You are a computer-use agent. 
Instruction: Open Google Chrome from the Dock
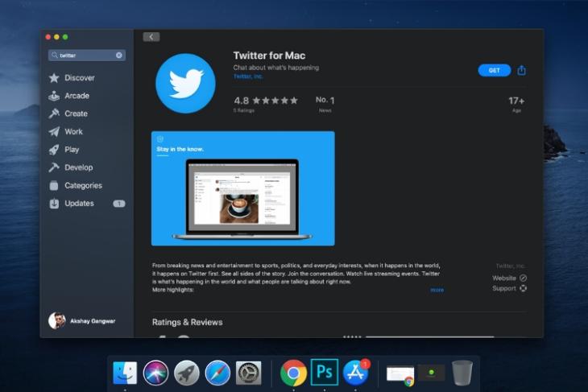pyautogui.click(x=293, y=373)
